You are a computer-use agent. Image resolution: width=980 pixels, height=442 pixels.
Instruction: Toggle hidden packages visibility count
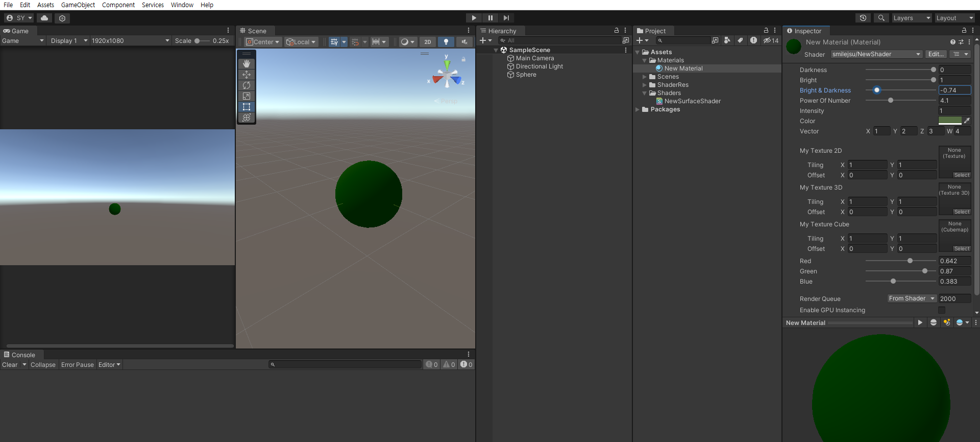771,40
